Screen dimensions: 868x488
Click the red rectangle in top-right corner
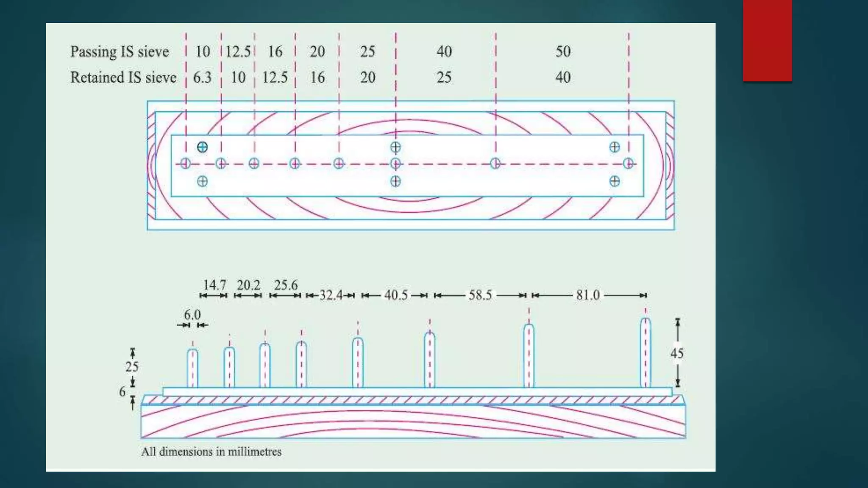pos(767,40)
